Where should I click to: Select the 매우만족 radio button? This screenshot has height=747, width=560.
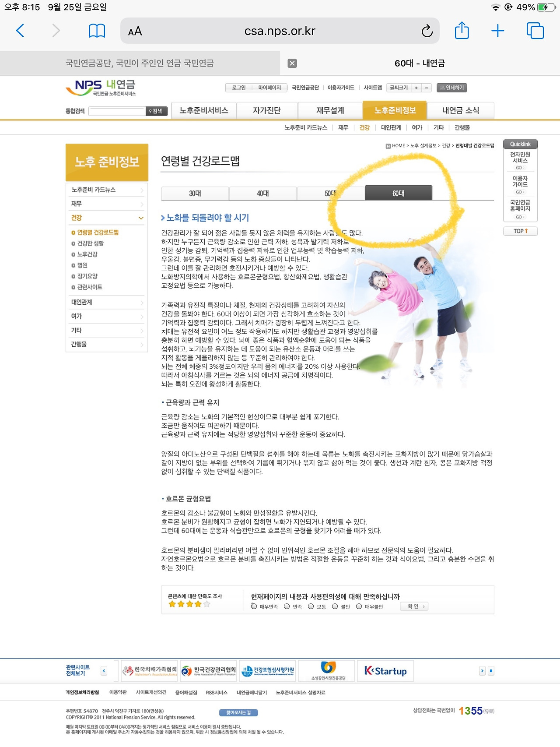(x=254, y=606)
